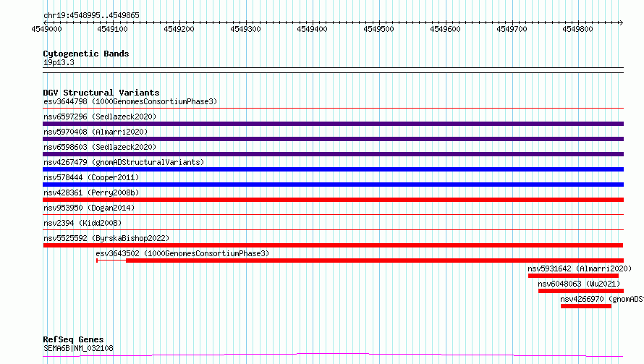Click the nsv428361 (Perry2008b) label
The width and height of the screenshot is (644, 364).
(91, 192)
